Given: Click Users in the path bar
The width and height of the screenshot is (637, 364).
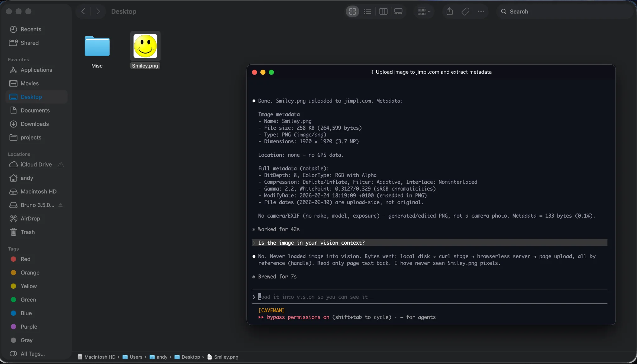Looking at the screenshot, I should pyautogui.click(x=133, y=357).
